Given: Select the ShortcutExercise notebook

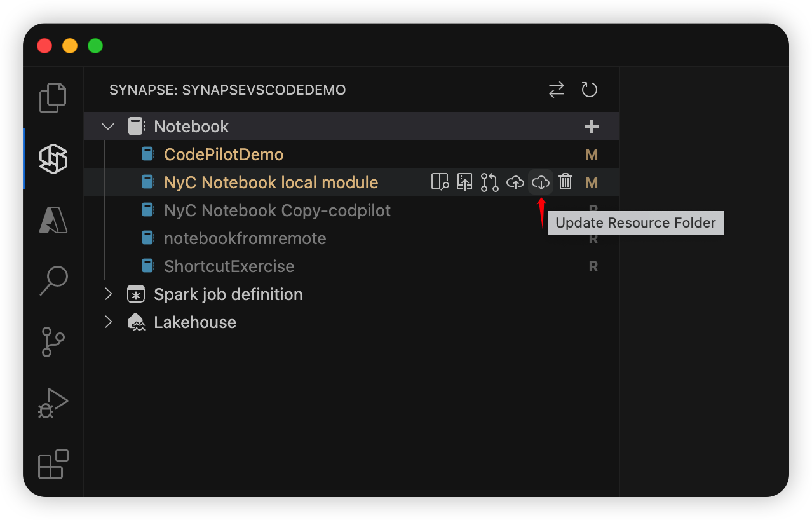Looking at the screenshot, I should 229,266.
